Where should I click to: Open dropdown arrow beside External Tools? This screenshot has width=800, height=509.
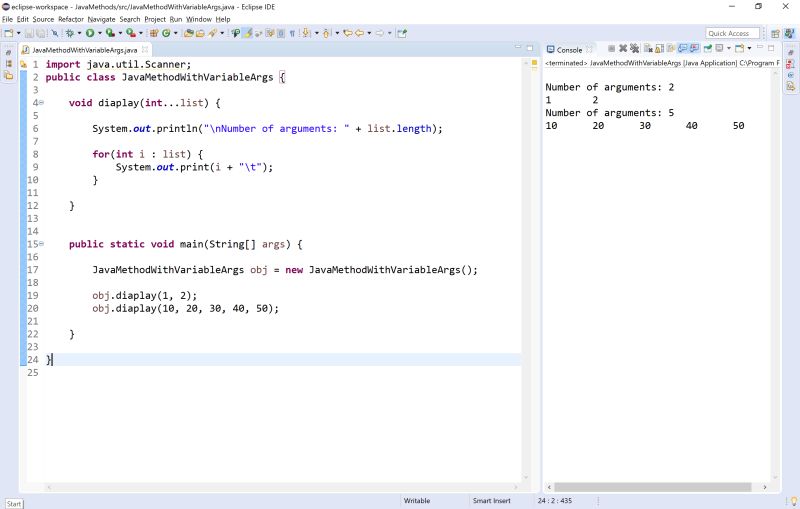click(141, 33)
